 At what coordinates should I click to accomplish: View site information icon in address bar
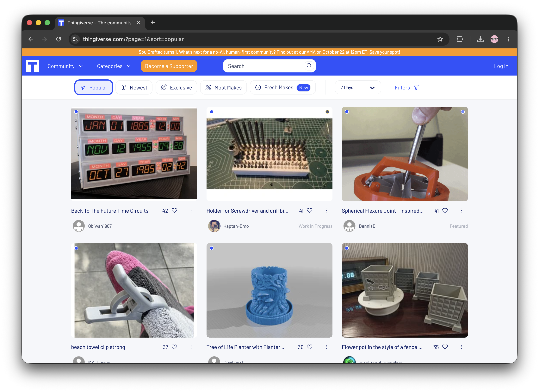click(x=75, y=39)
